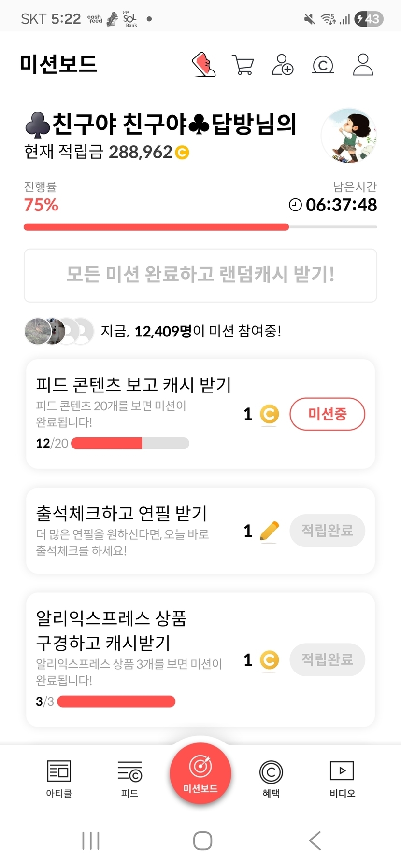Image resolution: width=401 pixels, height=868 pixels.
Task: Tap the profile avatar picture
Action: coord(348,136)
